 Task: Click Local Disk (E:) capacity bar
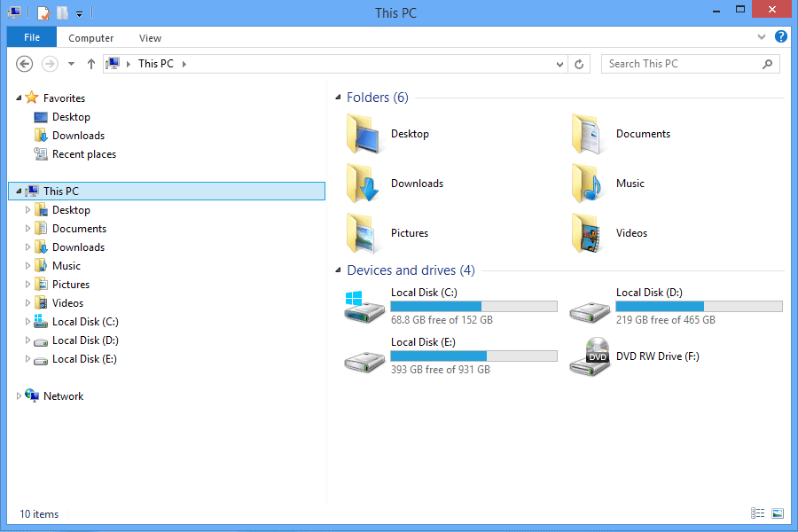473,356
